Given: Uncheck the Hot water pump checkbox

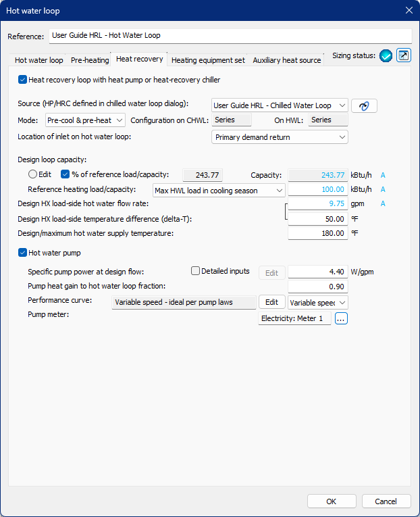Looking at the screenshot, I should [23, 253].
